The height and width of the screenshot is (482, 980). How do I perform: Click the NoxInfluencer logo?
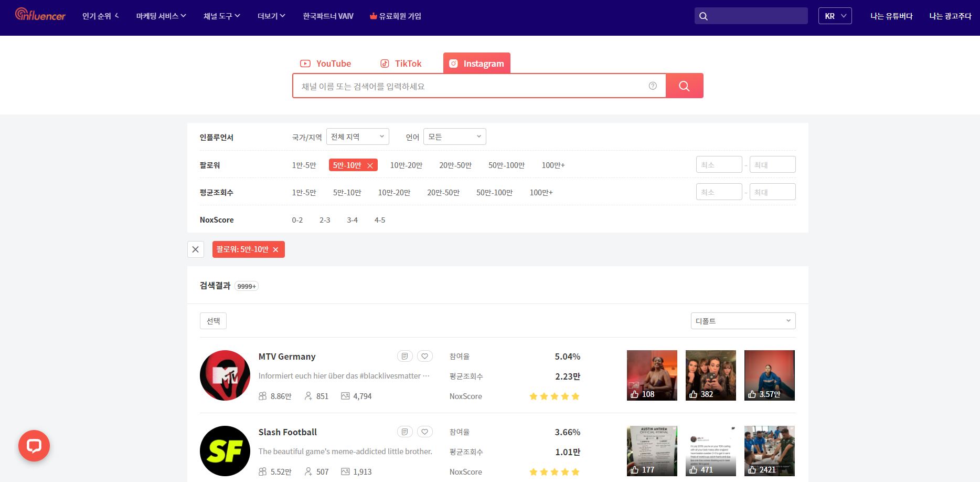point(40,15)
